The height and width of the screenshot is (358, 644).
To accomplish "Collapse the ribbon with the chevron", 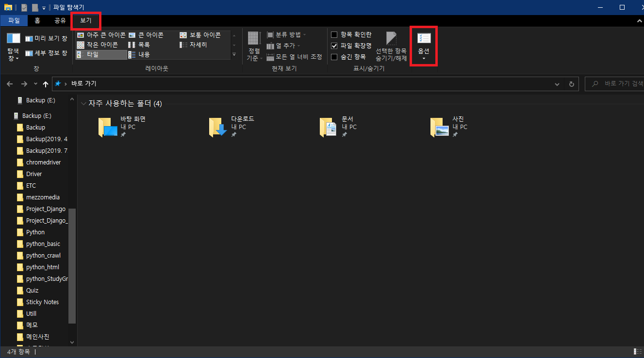I will [639, 21].
